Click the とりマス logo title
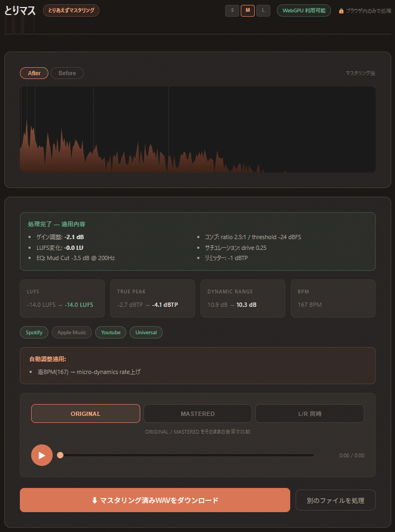 (20, 11)
